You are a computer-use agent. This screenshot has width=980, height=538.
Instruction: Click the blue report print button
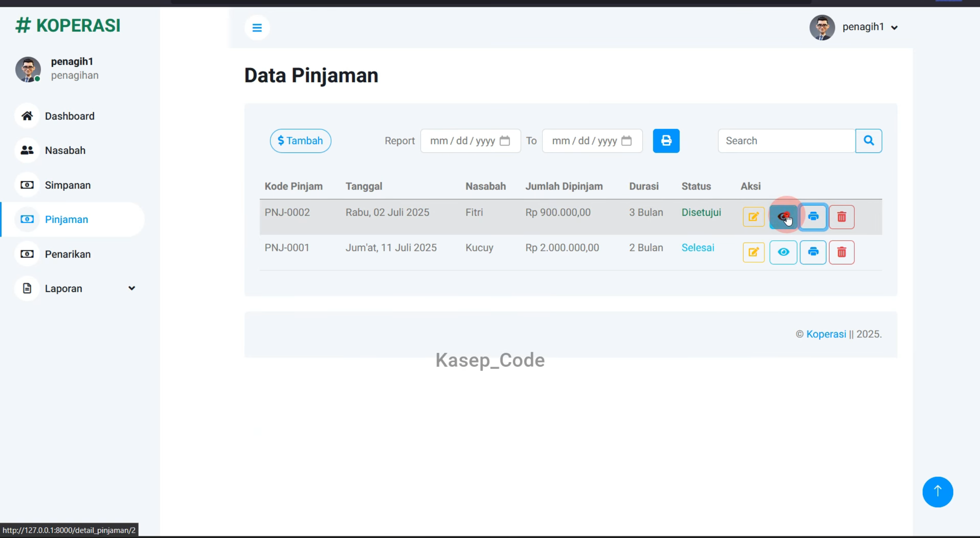click(666, 141)
